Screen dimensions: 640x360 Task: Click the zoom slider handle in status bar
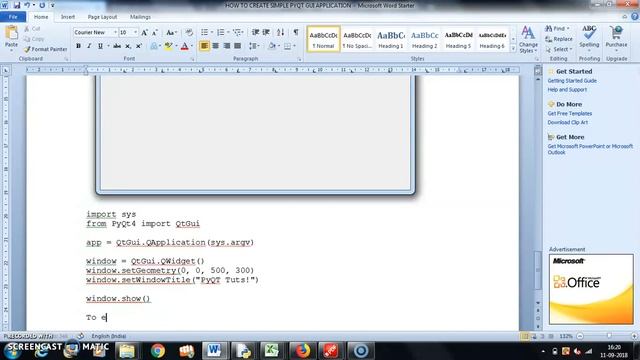coord(609,336)
